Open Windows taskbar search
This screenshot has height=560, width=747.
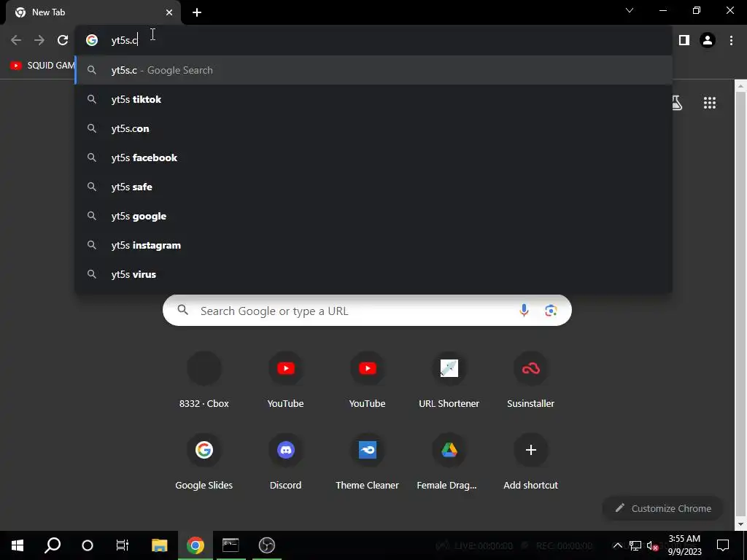point(53,545)
